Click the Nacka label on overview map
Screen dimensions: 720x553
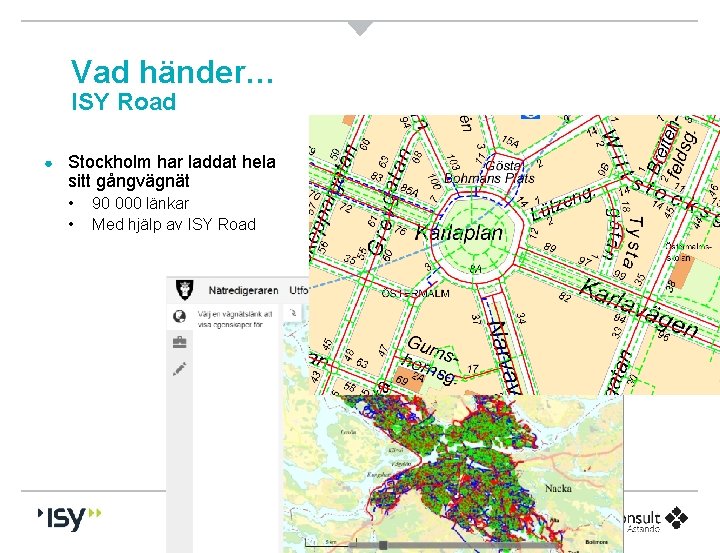558,488
